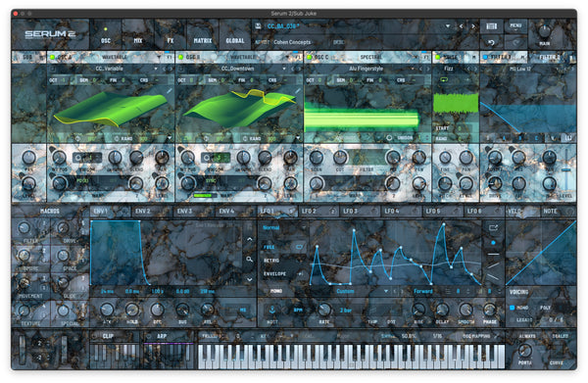The width and height of the screenshot is (588, 383).
Task: Toggle OSC C power on/off
Action: 310,57
